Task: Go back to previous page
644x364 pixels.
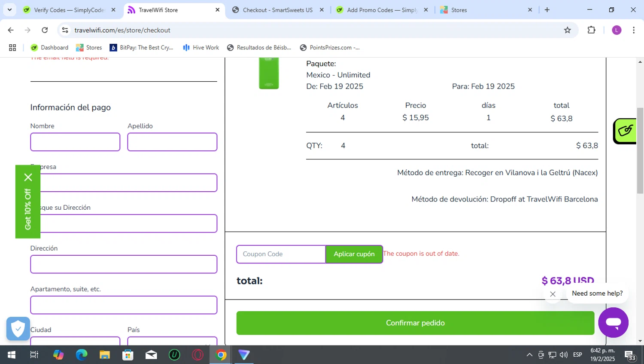Action: coord(11,30)
